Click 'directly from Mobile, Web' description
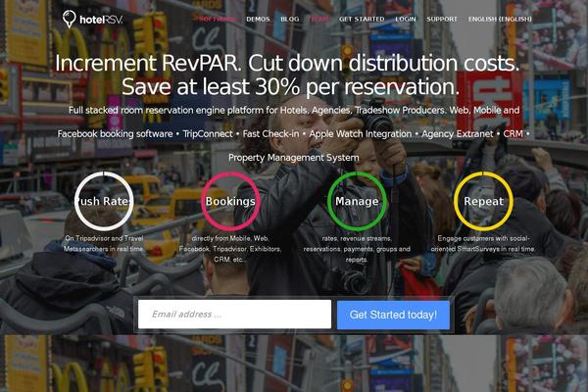Viewport: 588px width, 392px height. 230,249
